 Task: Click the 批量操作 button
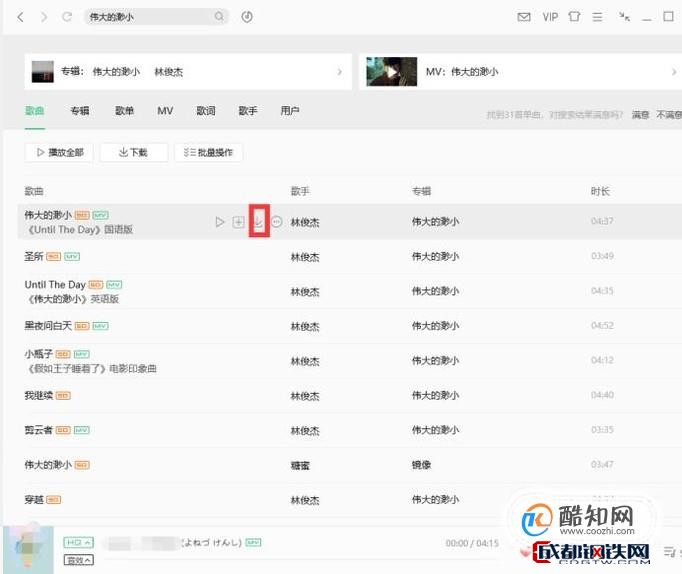point(208,152)
